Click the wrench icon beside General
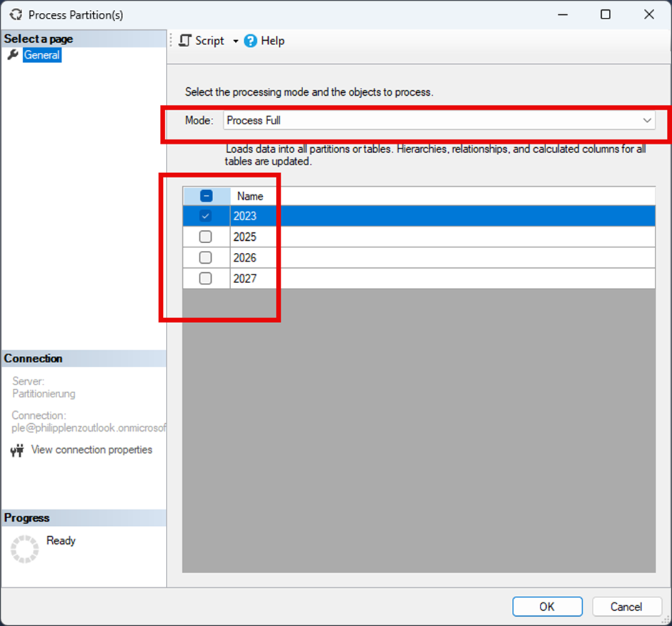672x626 pixels. (13, 55)
